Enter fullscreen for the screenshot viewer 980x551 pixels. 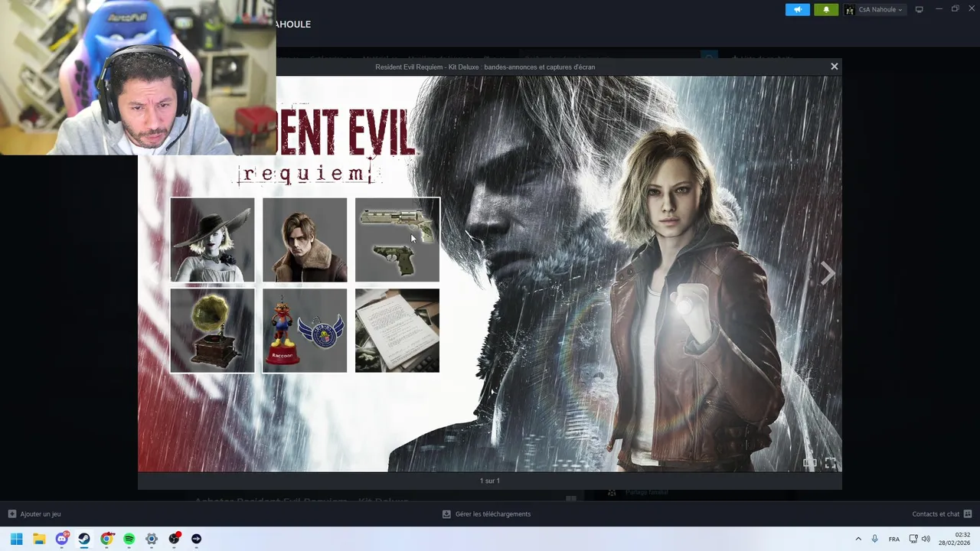pos(831,463)
